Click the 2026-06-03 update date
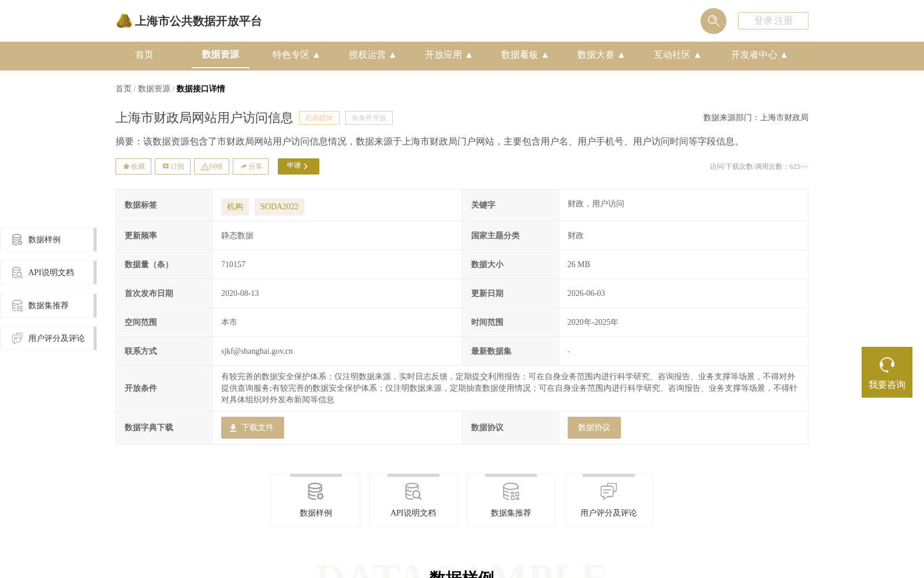 [586, 294]
